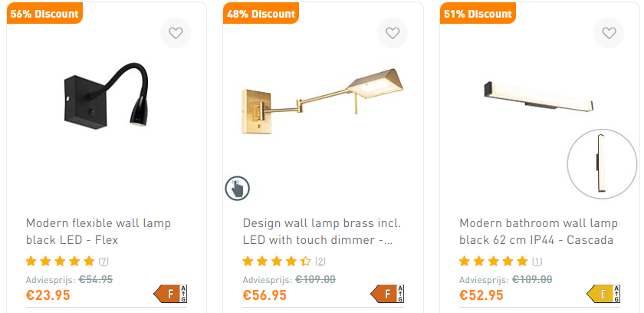
Task: Add the Flex wall lamp to wishlist
Action: click(x=176, y=33)
